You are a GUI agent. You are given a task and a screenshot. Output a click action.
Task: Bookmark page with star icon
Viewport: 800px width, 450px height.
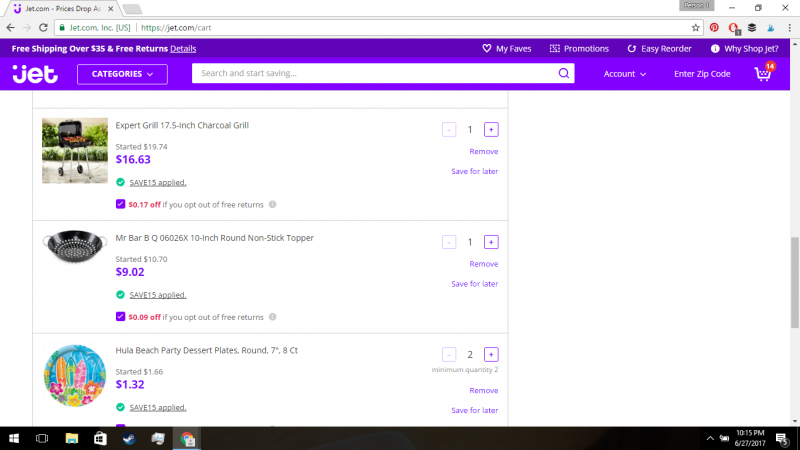coord(695,28)
